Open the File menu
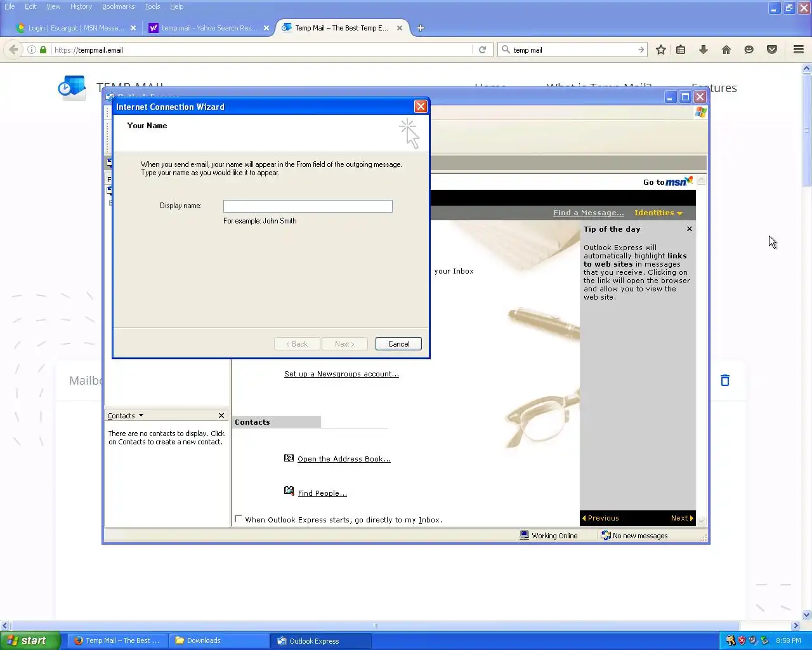Screen dimensions: 812x650 pos(10,6)
